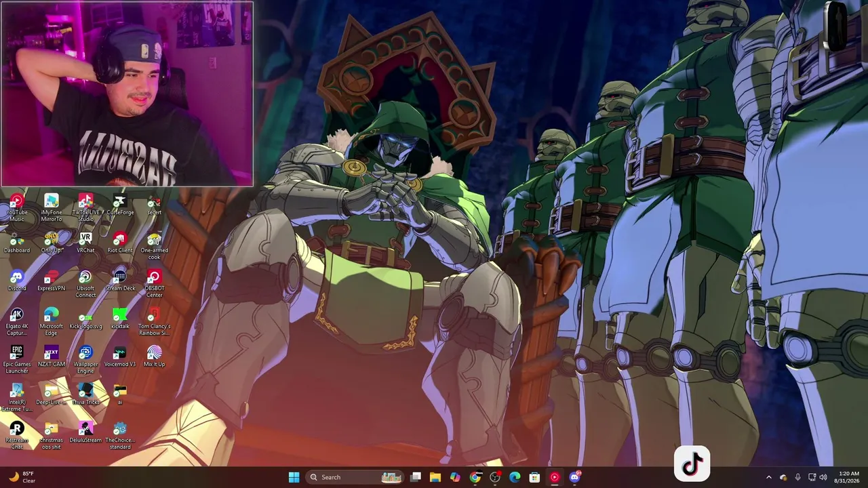Open the Elgato 4K Capture shortcut

point(17,322)
